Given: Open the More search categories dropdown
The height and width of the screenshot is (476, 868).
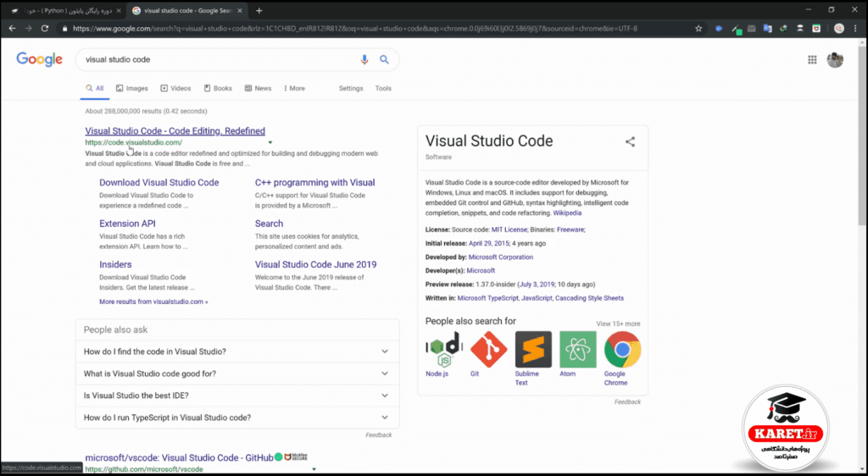Looking at the screenshot, I should 294,88.
